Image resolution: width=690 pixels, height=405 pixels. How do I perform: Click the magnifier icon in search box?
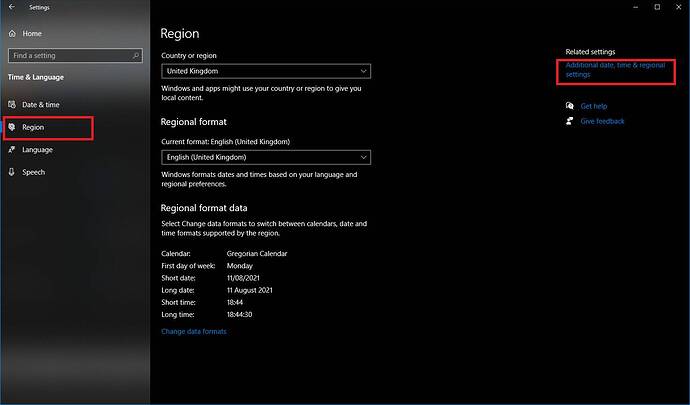tap(141, 56)
